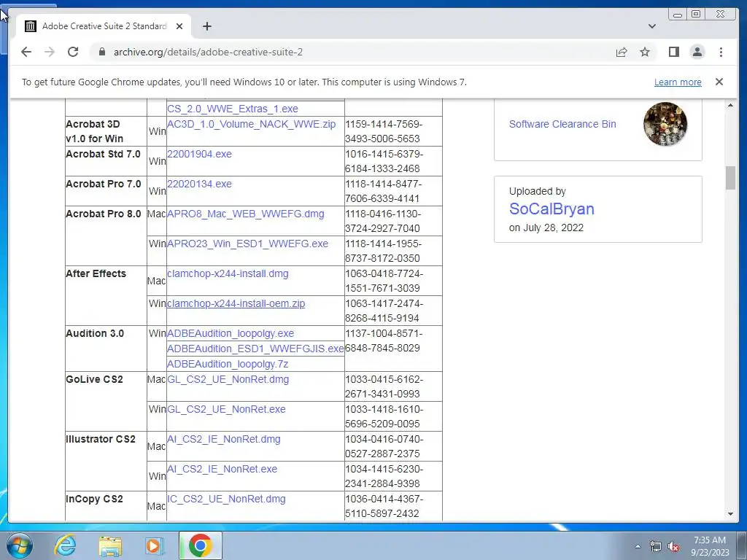747x560 pixels.
Task: View site information via the lock icon
Action: [101, 52]
